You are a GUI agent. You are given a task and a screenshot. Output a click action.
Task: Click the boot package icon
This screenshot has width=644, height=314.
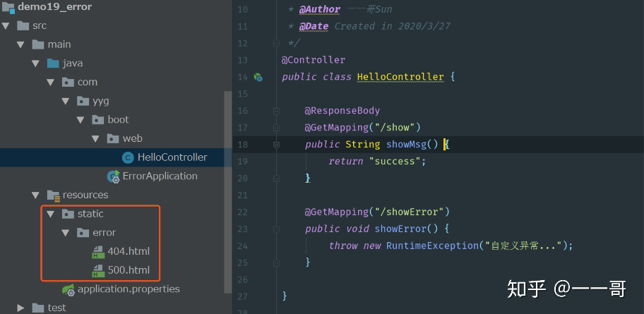(x=98, y=119)
